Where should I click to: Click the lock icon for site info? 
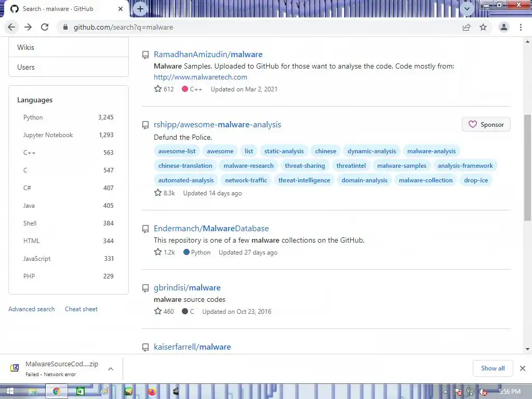click(65, 27)
